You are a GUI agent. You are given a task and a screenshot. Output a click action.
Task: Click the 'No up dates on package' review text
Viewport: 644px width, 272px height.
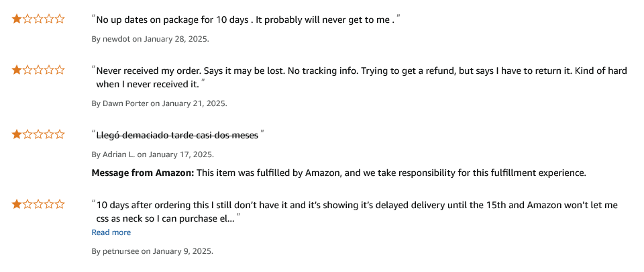[246, 20]
